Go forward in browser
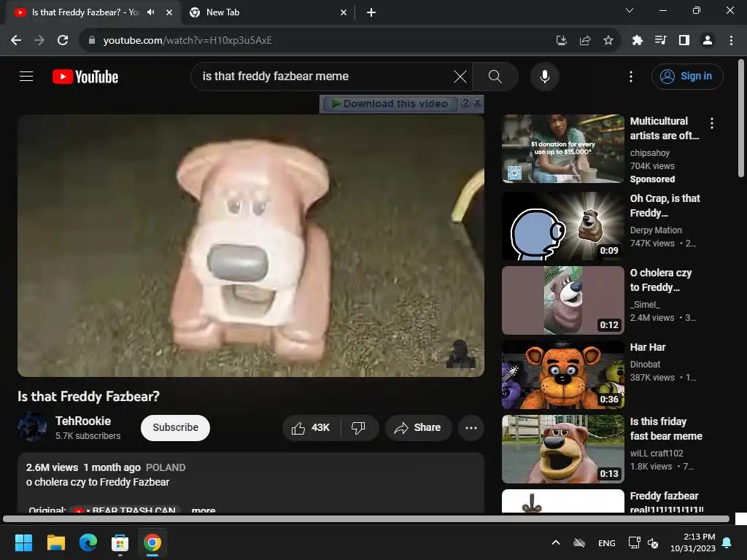Image resolution: width=747 pixels, height=560 pixels. point(39,41)
